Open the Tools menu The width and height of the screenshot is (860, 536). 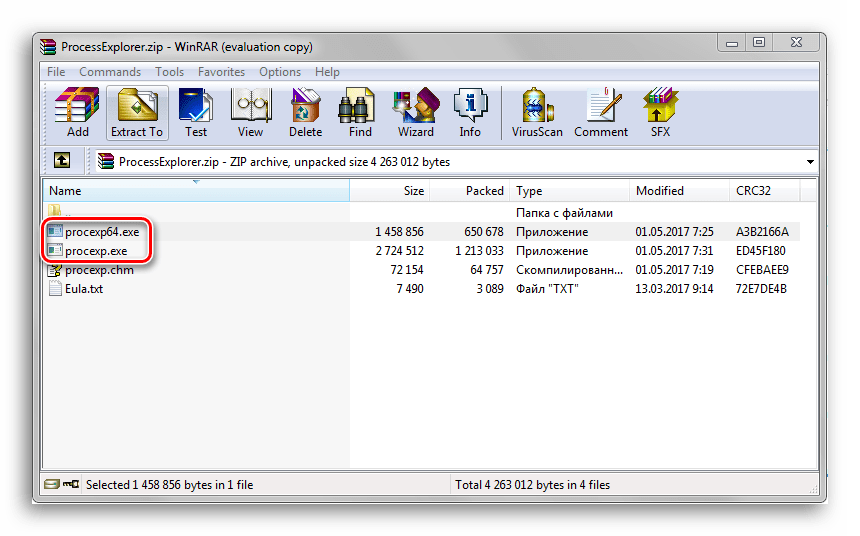[x=169, y=72]
